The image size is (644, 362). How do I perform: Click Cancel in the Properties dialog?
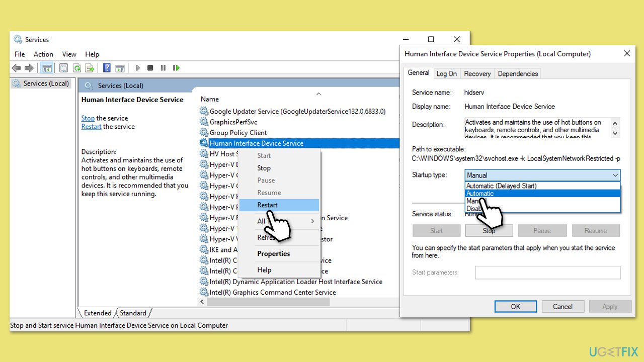(x=562, y=306)
